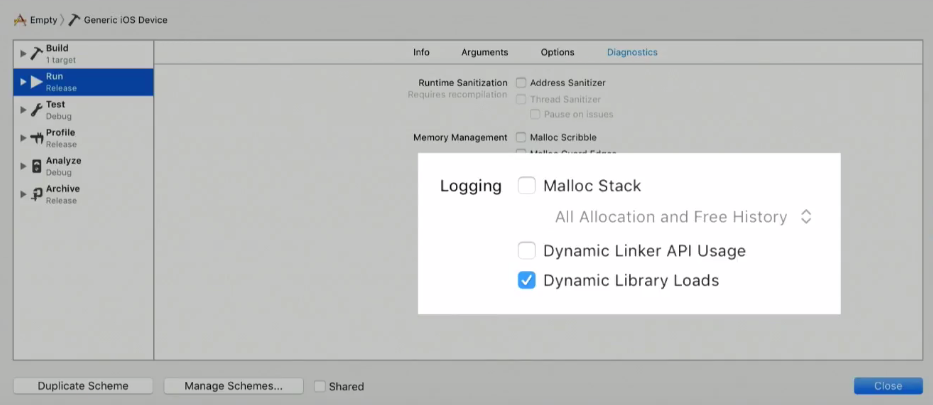Switch to the Arguments tab
Viewport: 933px width, 405px height.
tap(484, 52)
